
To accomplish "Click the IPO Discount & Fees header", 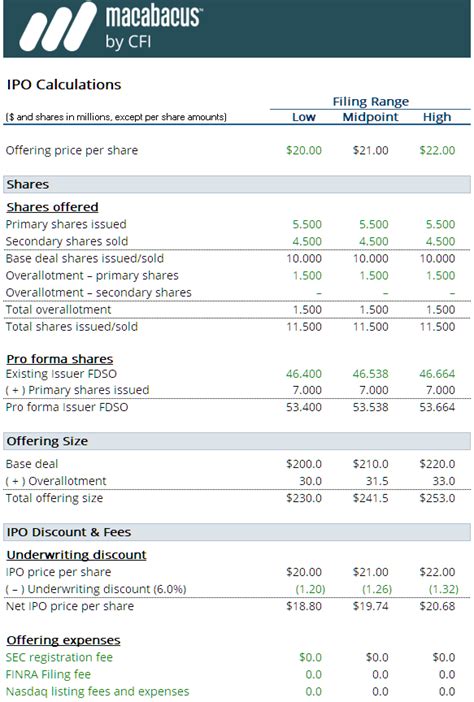I will tap(237, 532).
